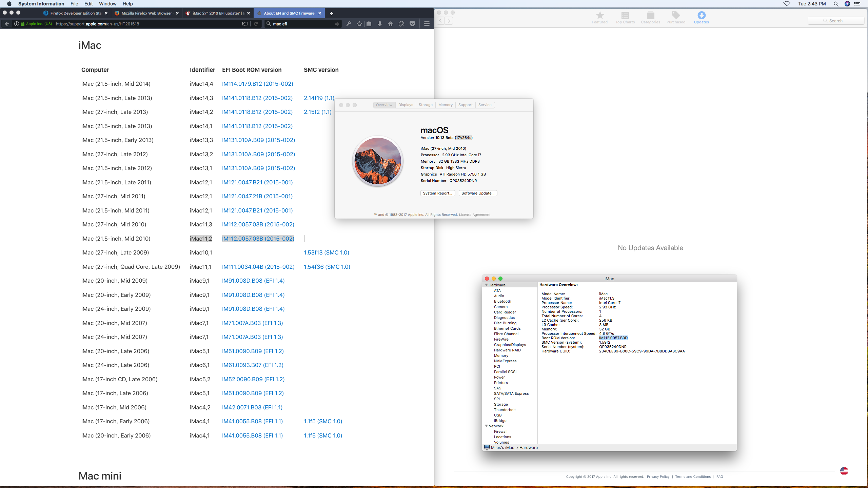Open the Help menu
868x488 pixels.
click(x=127, y=4)
